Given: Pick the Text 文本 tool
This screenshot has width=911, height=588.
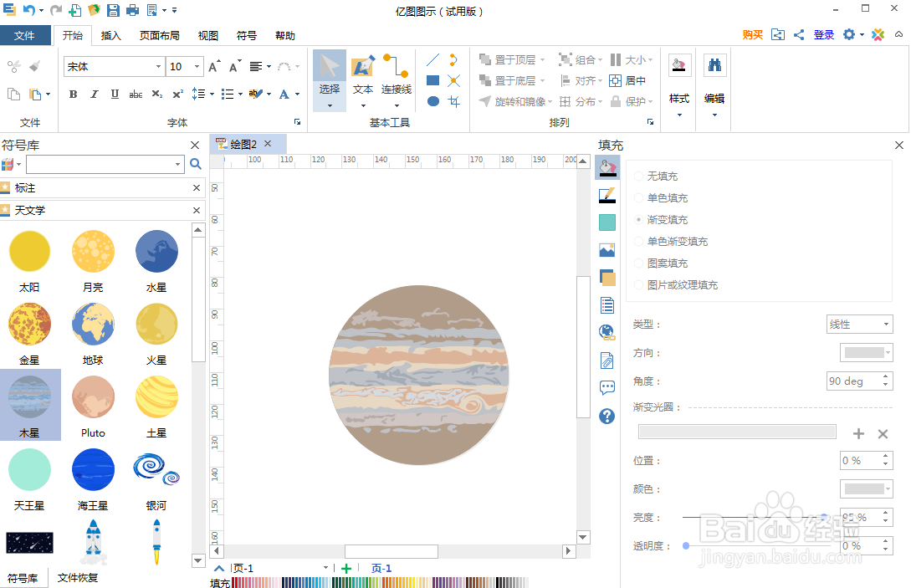Looking at the screenshot, I should (363, 80).
